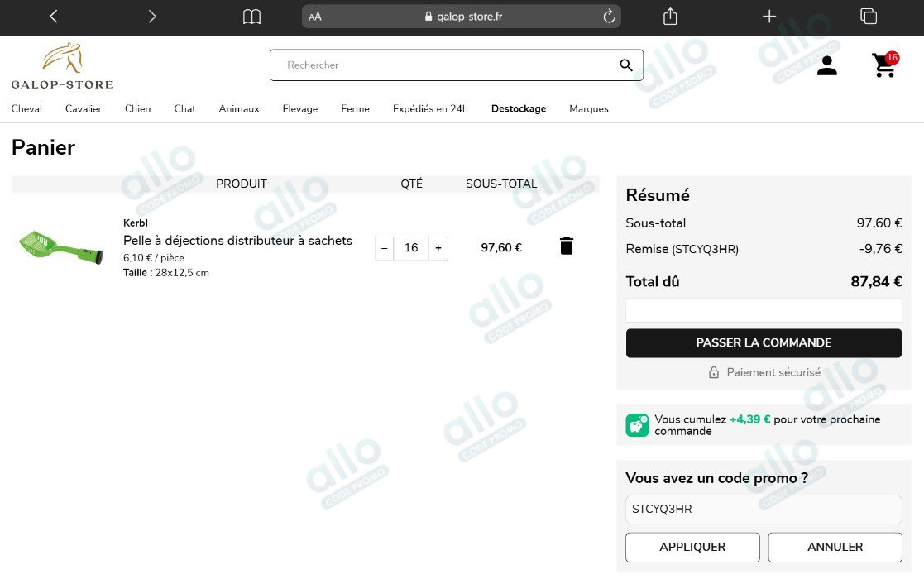Open a new tab with plus icon
Viewport: 924px width, 579px height.
pos(769,17)
